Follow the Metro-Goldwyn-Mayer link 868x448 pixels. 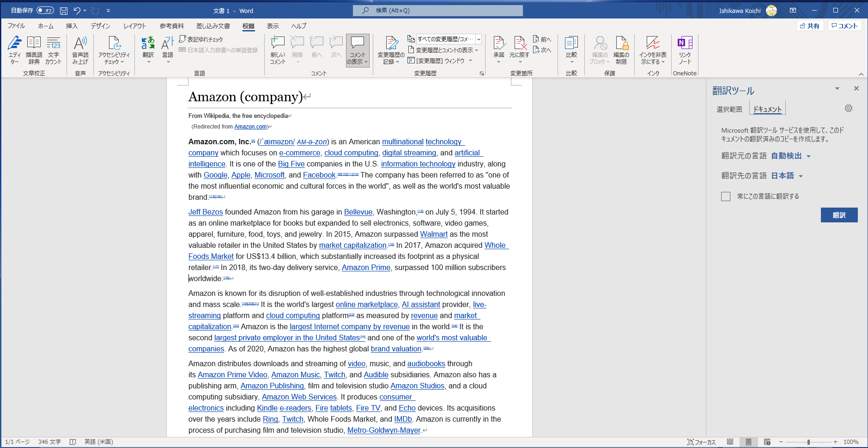384,430
